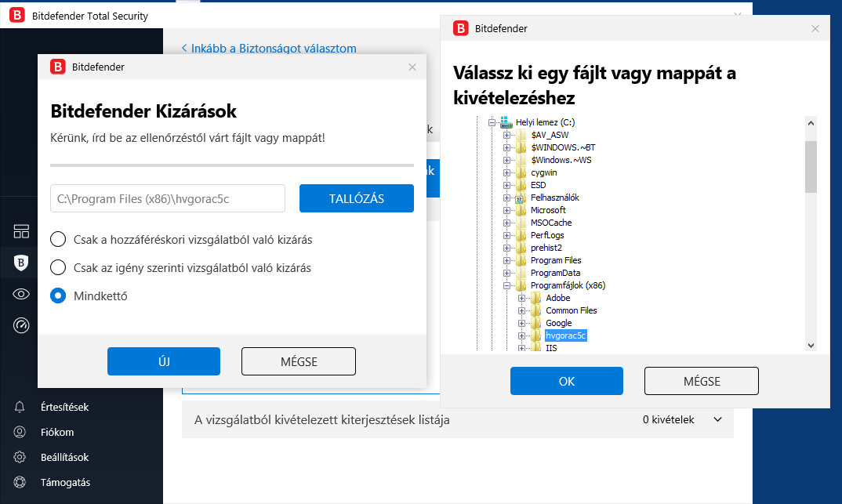Select the ESD folder row

(538, 185)
